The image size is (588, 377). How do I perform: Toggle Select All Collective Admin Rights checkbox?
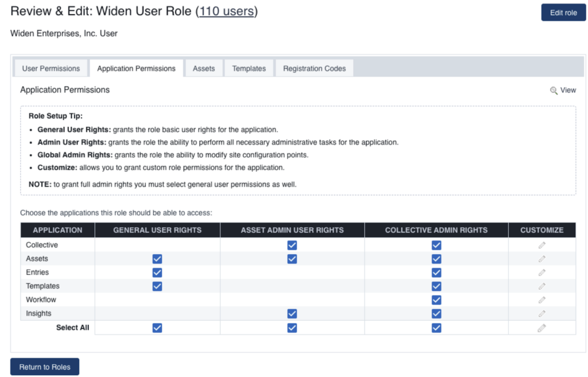(436, 328)
